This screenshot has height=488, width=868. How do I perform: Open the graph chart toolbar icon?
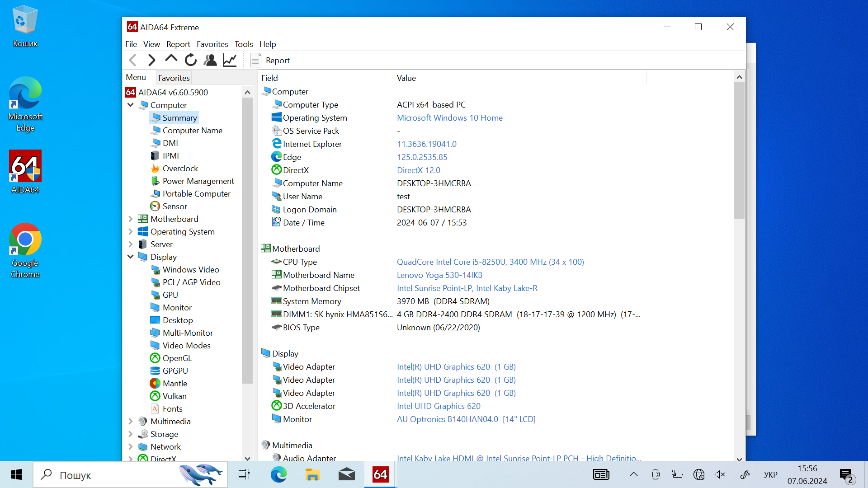pyautogui.click(x=230, y=60)
